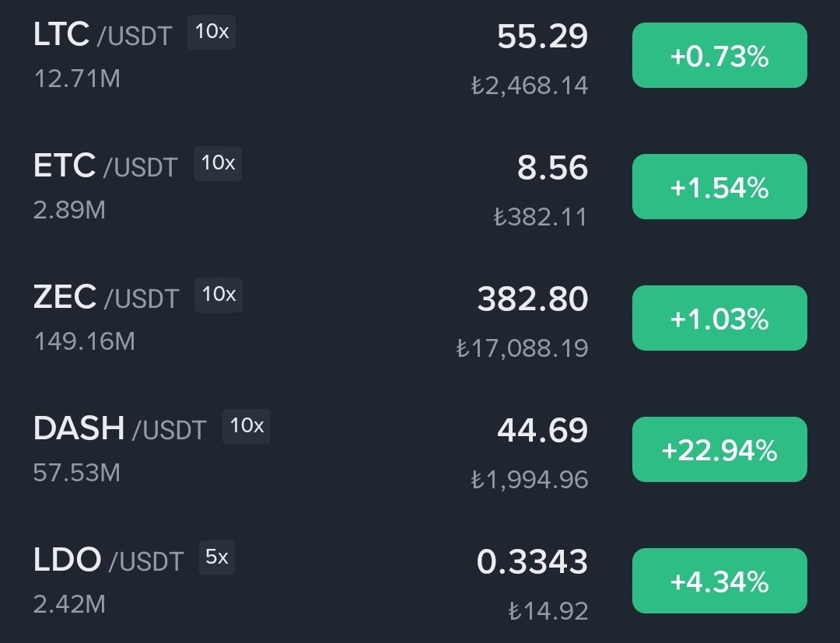Image resolution: width=840 pixels, height=643 pixels.
Task: Select the 10x leverage tag beside LTC
Action: click(x=211, y=33)
